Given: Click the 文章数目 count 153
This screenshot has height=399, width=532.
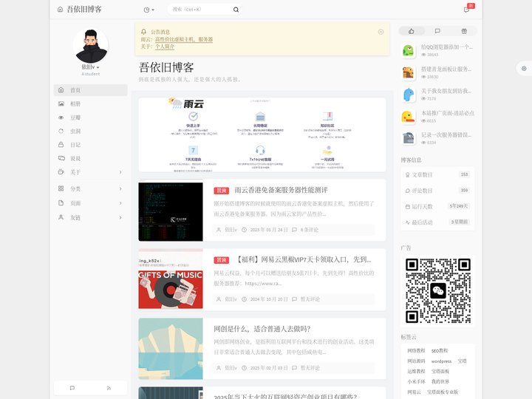Looking at the screenshot, I should coord(464,174).
